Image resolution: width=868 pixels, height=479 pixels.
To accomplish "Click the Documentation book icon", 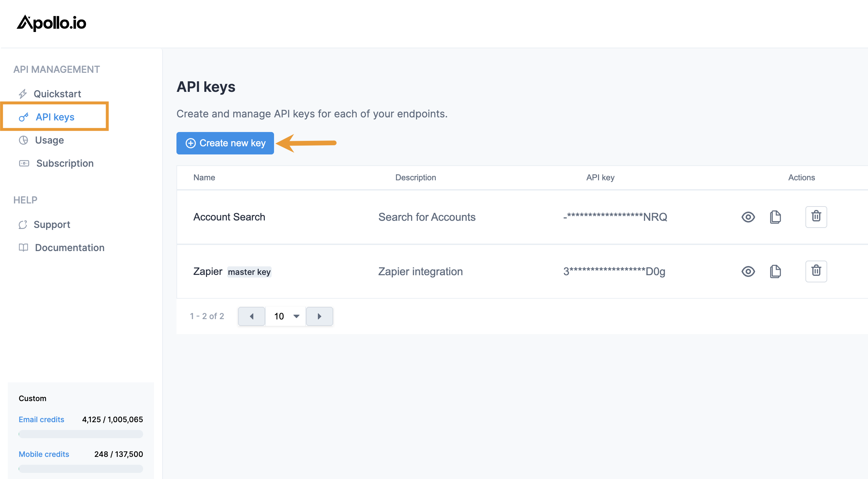I will (23, 248).
